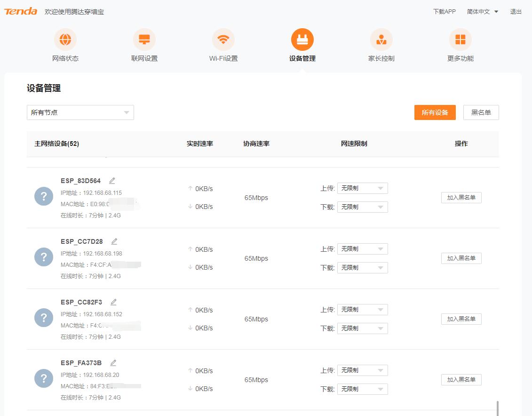
Task: Click the device list scrollbar thumb
Action: 497,408
